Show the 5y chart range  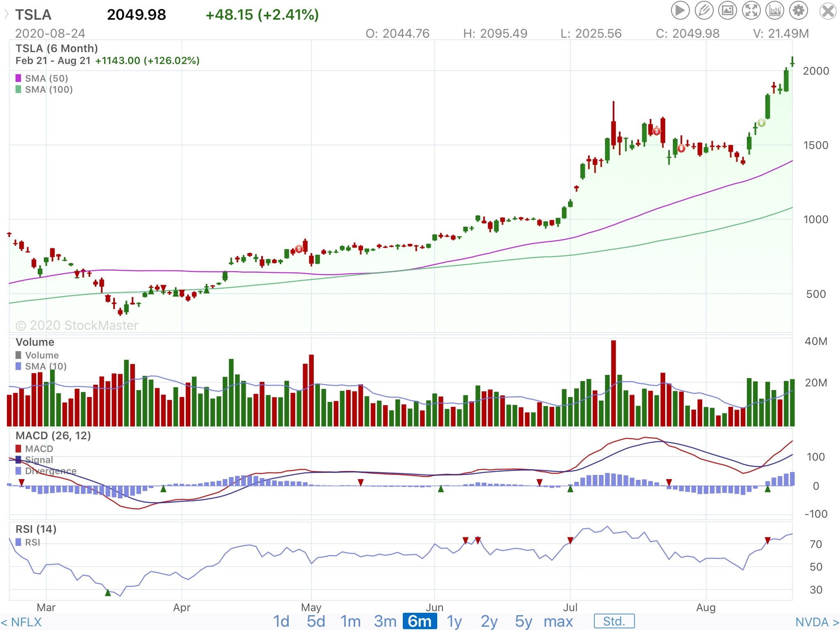[524, 621]
